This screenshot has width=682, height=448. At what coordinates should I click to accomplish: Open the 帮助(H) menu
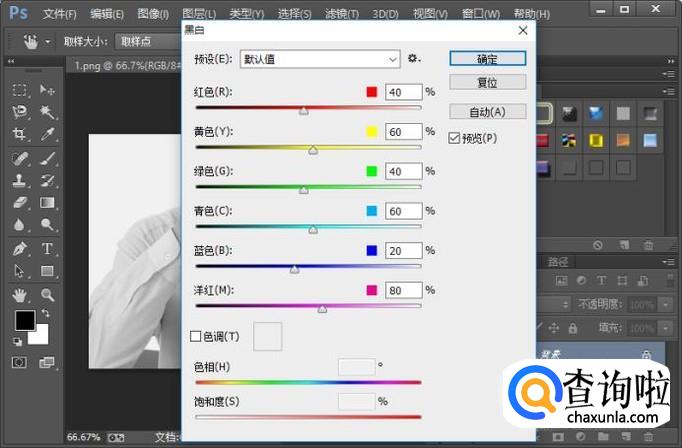pos(532,14)
